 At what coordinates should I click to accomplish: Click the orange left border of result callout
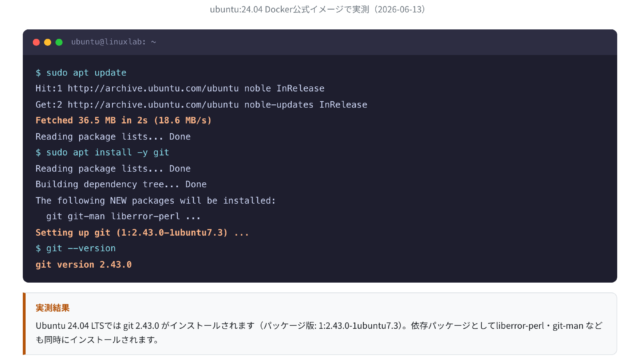point(24,324)
